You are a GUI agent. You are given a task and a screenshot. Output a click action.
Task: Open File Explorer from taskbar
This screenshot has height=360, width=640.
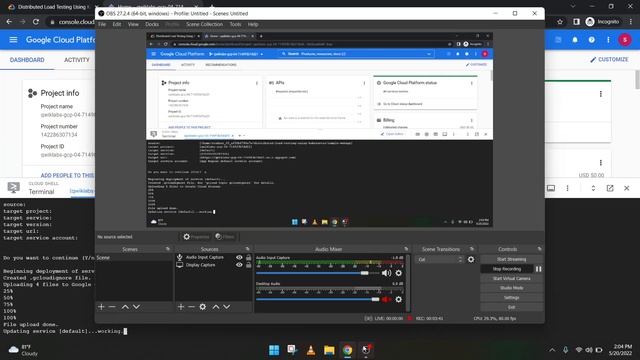329,350
